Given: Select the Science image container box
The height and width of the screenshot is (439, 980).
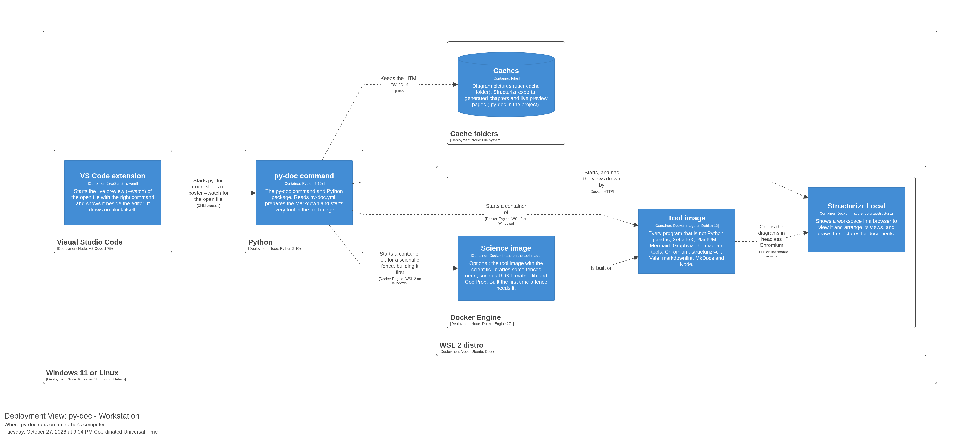Looking at the screenshot, I should click(x=506, y=268).
